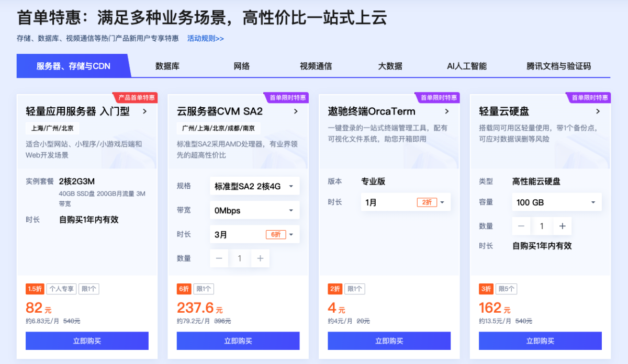Open the 容量 100 GB dropdown
The image size is (628, 364).
557,202
